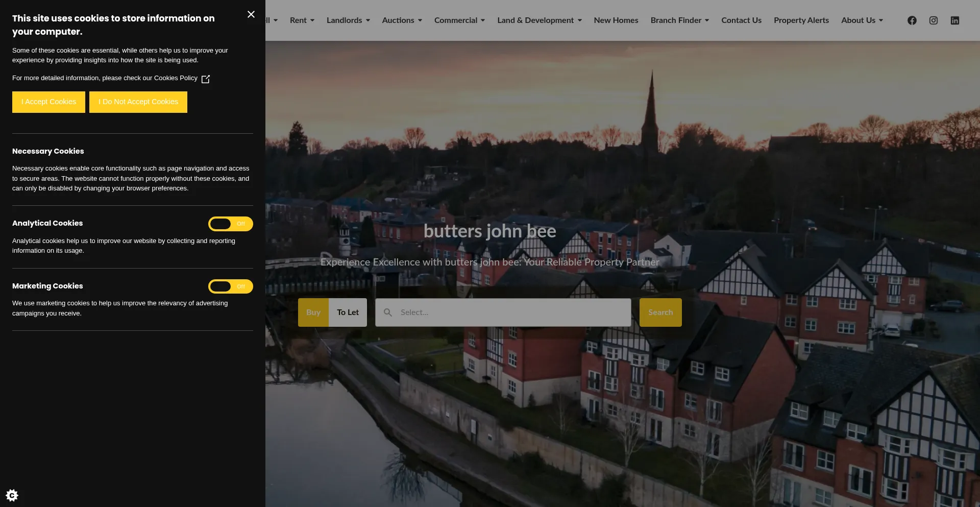Screen dimensions: 980x507
Task: Open the Auctions dropdown menu
Action: [x=402, y=20]
